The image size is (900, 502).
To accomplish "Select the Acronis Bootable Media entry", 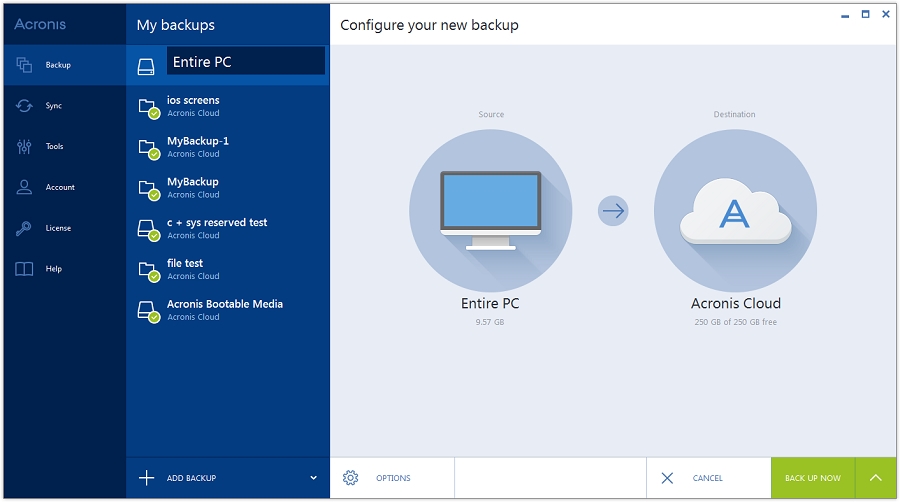I will tap(227, 310).
